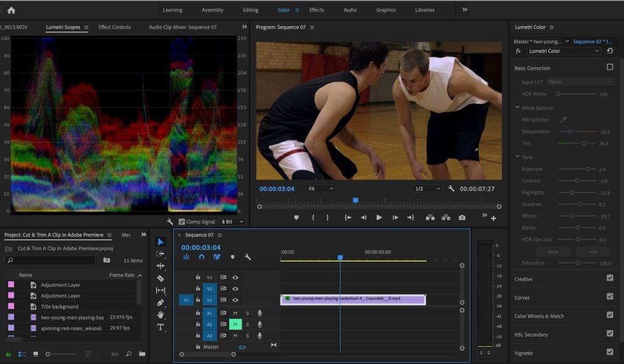The height and width of the screenshot is (364, 624).
Task: Switch to the Effects workspace
Action: click(316, 10)
